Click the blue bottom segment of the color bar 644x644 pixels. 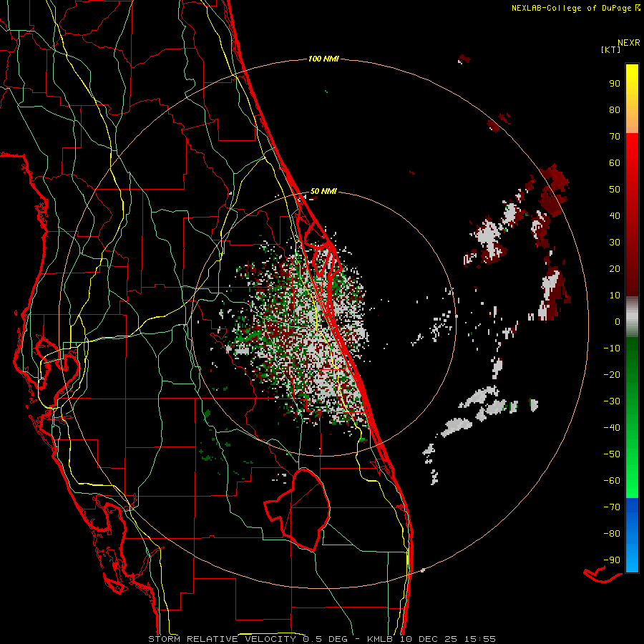click(632, 535)
